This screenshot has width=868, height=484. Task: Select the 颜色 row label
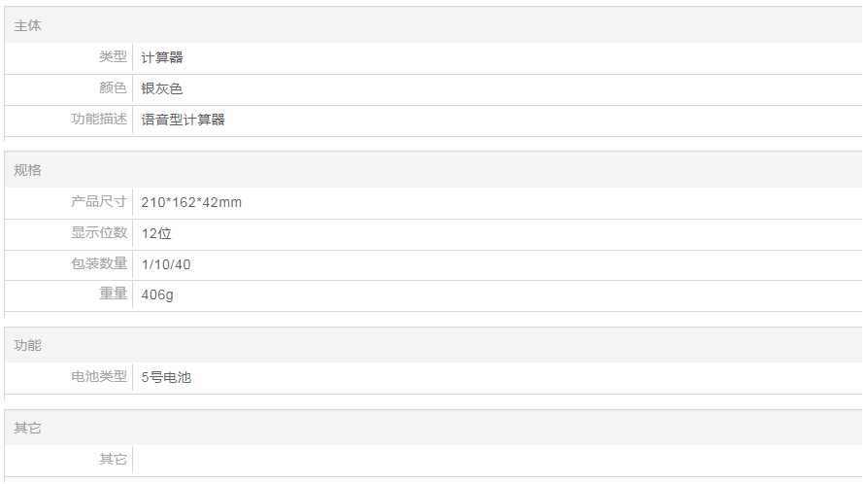113,88
